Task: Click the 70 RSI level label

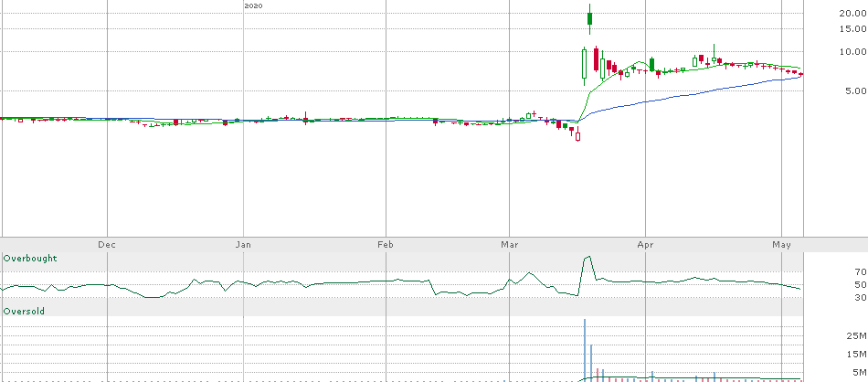Action: coord(861,271)
